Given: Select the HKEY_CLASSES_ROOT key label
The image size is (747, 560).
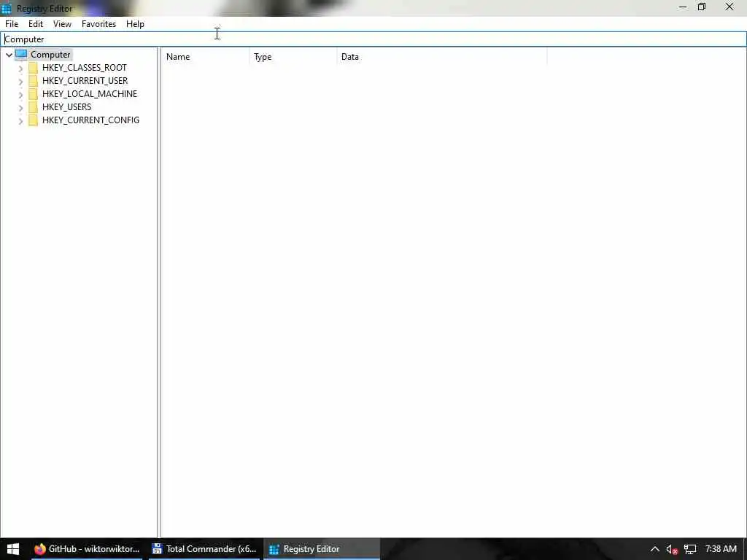Looking at the screenshot, I should tap(85, 68).
